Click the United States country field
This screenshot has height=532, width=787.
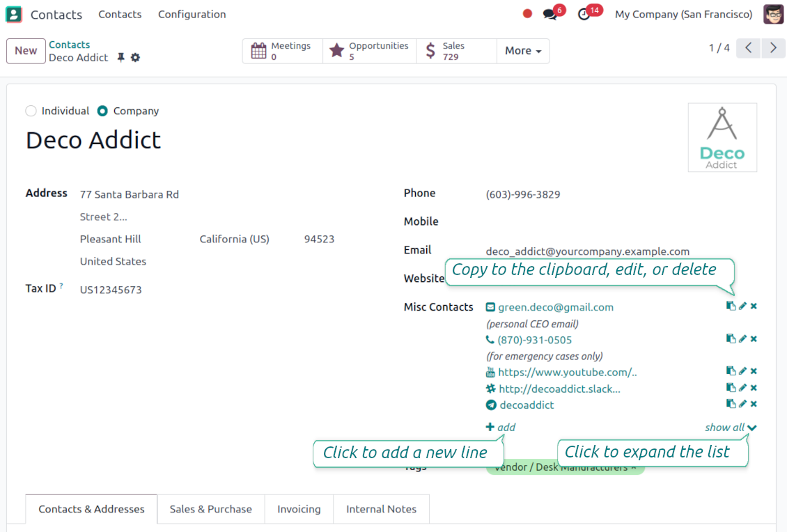point(113,261)
